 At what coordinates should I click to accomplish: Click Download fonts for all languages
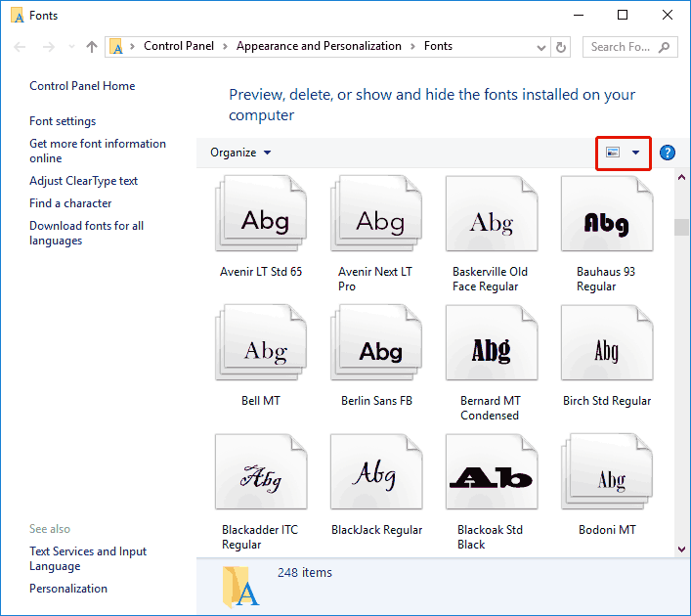tap(86, 233)
